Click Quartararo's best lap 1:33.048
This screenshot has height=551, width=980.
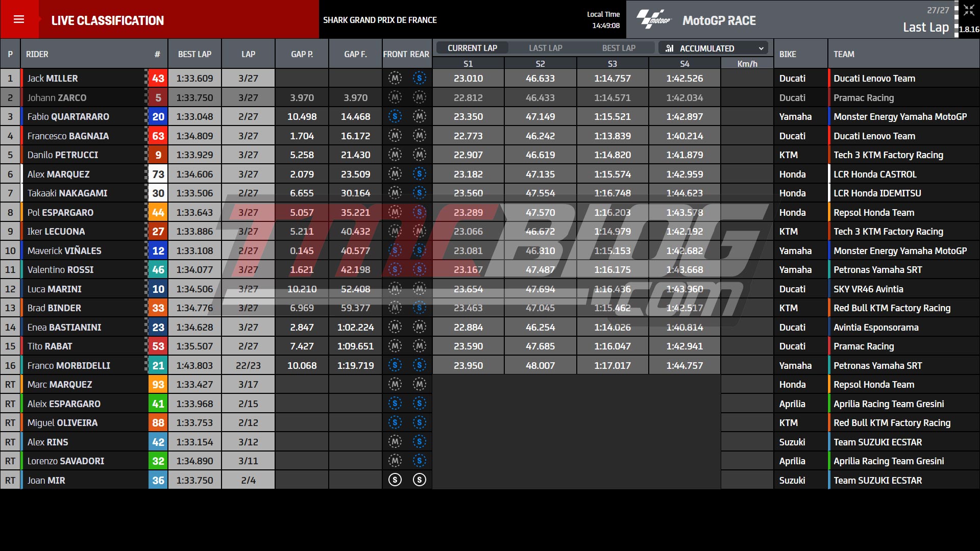coord(194,117)
